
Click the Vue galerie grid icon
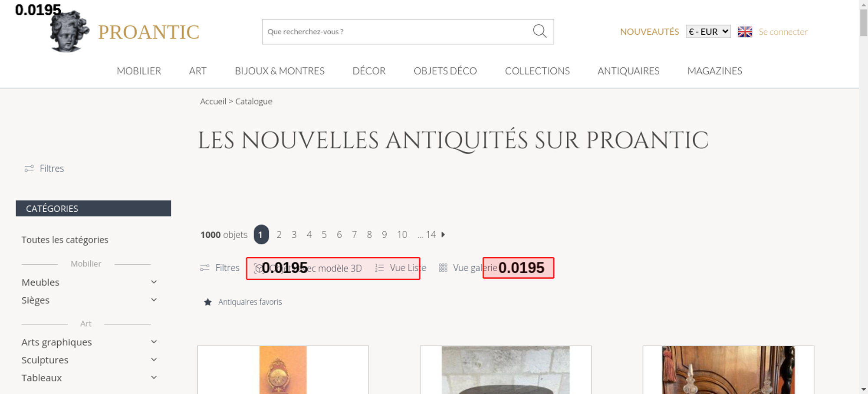click(x=443, y=268)
